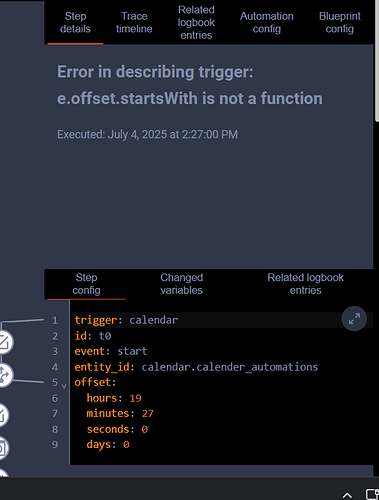Click 'e.offset.startsWith is not a function' text

point(190,98)
